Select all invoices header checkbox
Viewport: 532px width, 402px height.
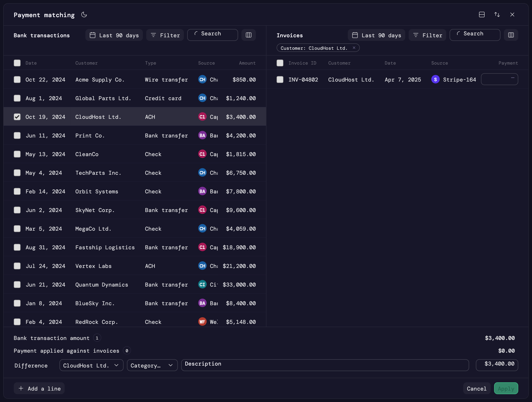280,63
